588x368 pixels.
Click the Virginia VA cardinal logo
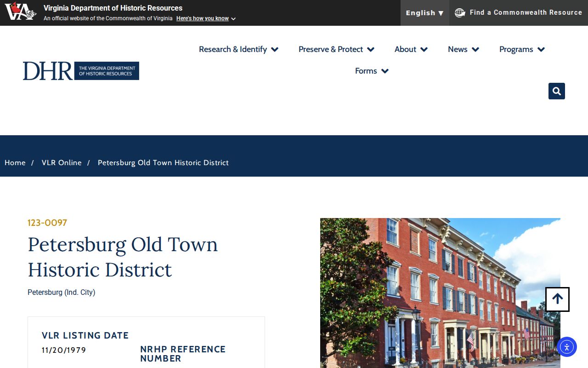[x=20, y=11]
